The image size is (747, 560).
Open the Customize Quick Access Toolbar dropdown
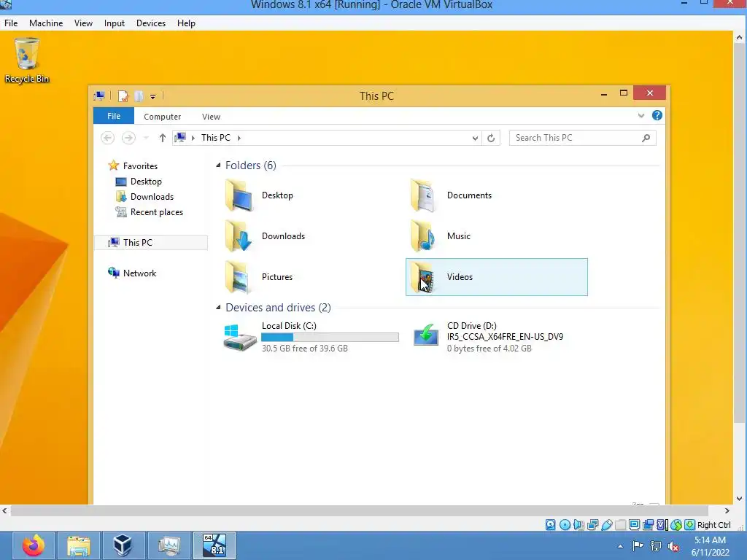pyautogui.click(x=153, y=97)
